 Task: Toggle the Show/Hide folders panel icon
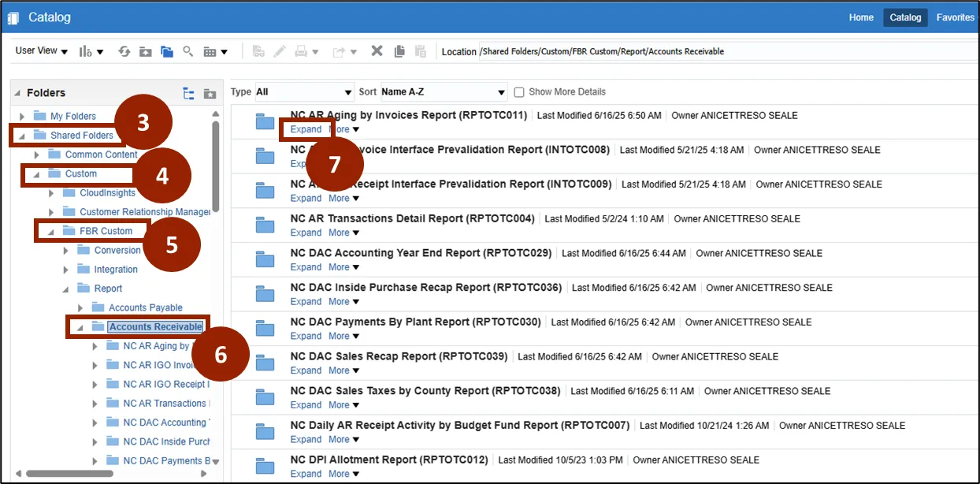pos(166,51)
